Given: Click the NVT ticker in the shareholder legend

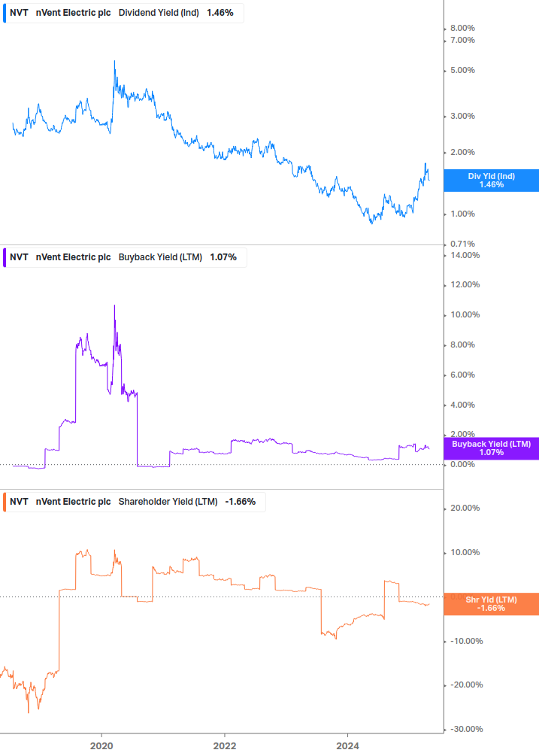Looking at the screenshot, I should (x=19, y=502).
